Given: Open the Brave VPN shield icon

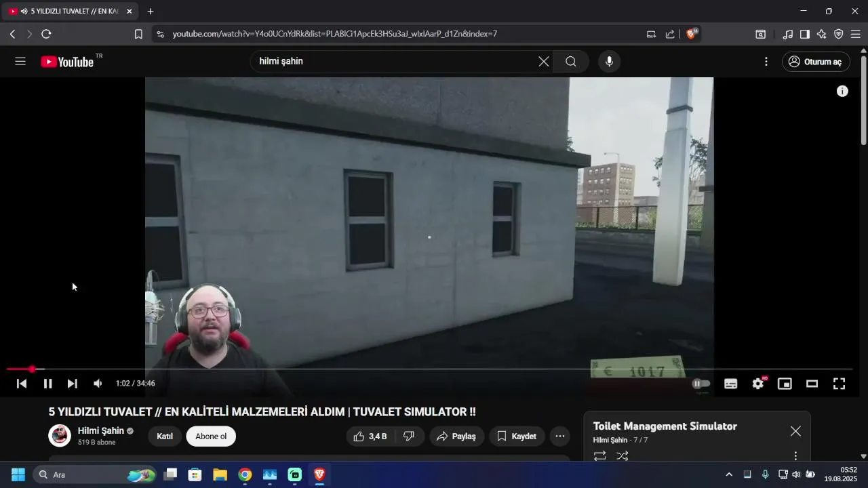Looking at the screenshot, I should click(x=838, y=34).
